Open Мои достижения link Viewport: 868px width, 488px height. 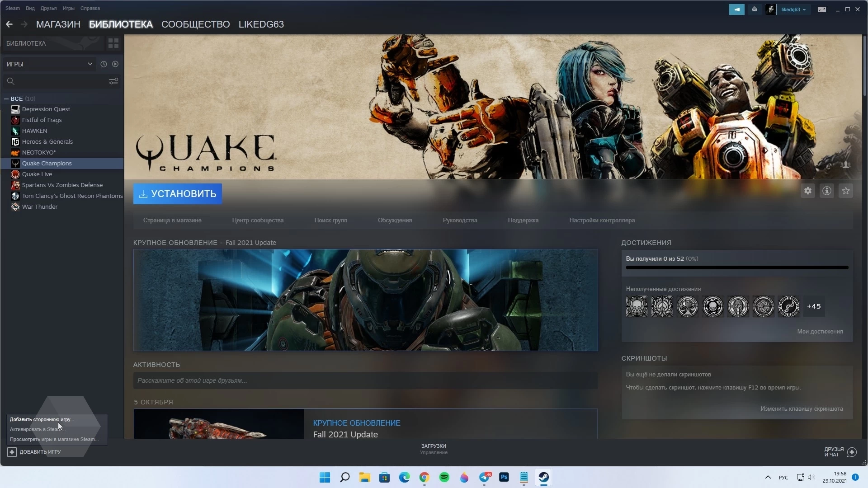[x=820, y=332]
